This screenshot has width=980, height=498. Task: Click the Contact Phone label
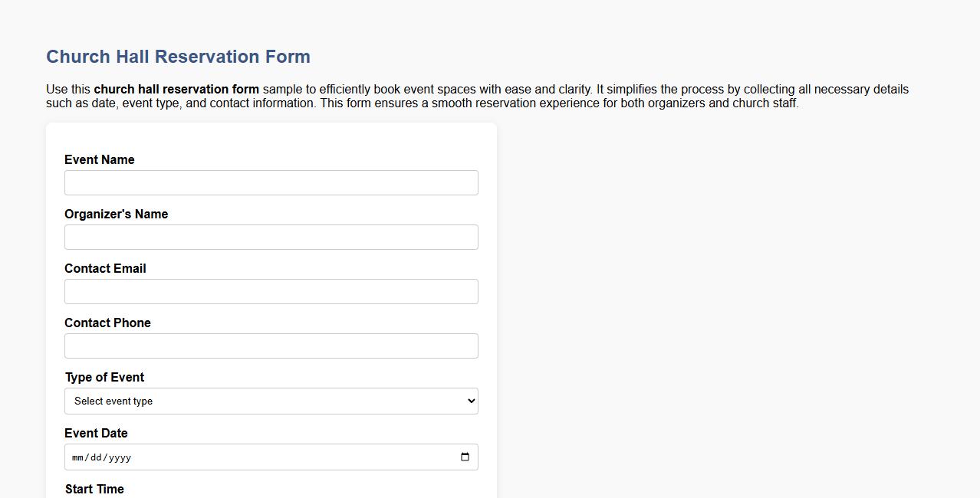pyautogui.click(x=107, y=323)
